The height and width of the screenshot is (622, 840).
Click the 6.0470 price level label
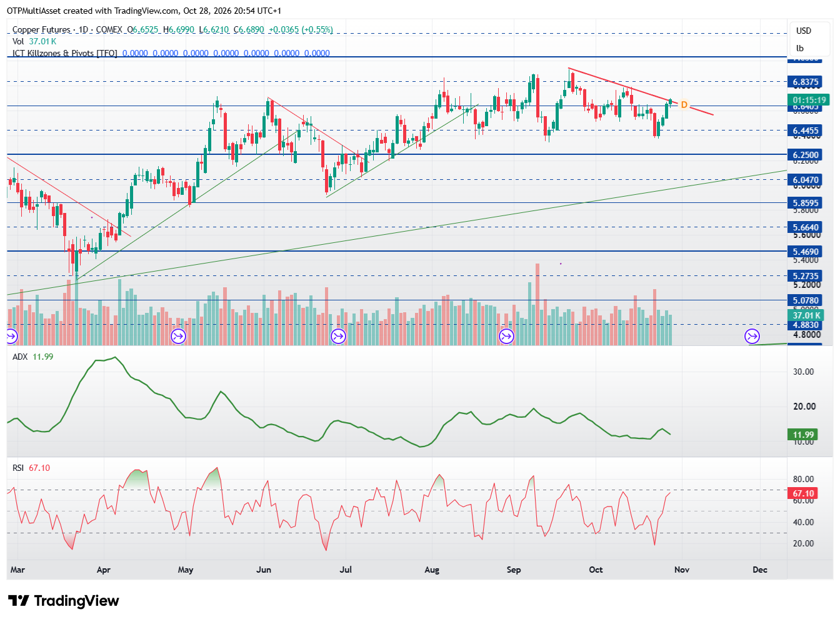pyautogui.click(x=805, y=180)
